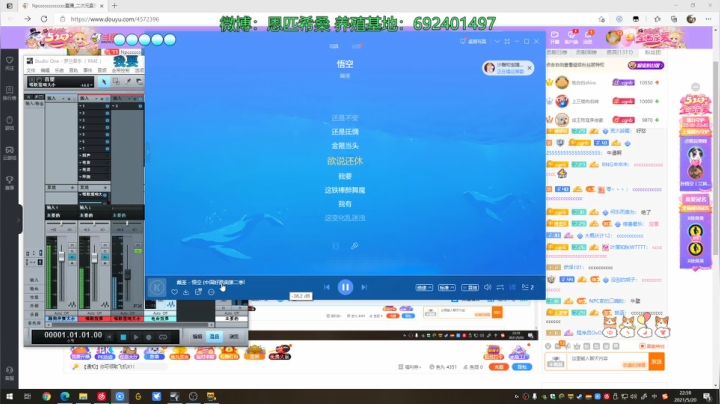Screen dimensions: 720x404
Task: Switch to the 编辑 view in Studio One
Action: (x=197, y=337)
